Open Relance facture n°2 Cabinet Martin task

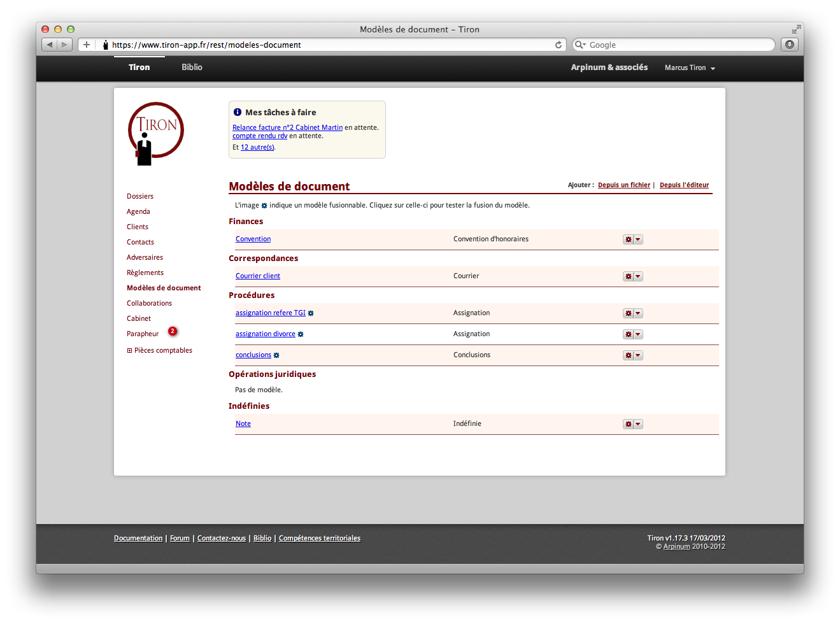tap(287, 127)
